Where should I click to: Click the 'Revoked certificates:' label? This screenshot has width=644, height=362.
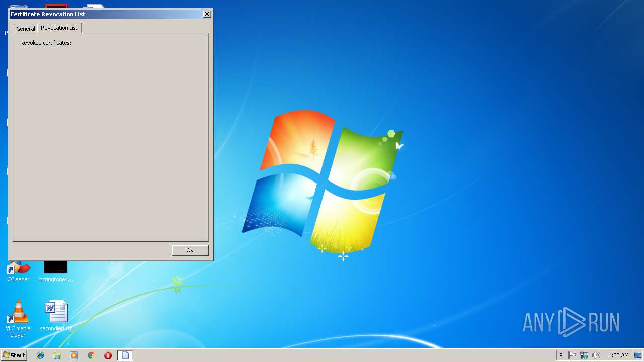click(x=46, y=43)
